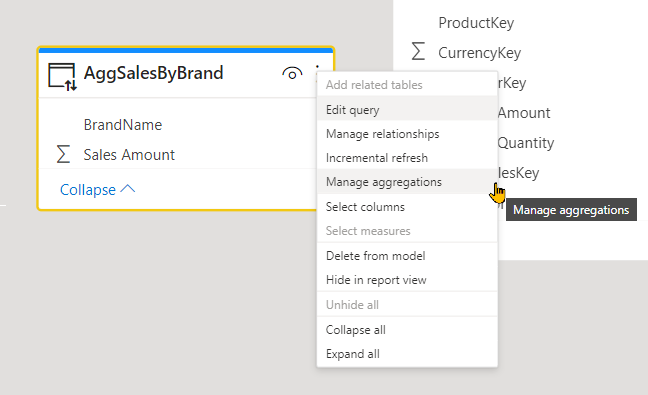The height and width of the screenshot is (395, 648).
Task: Click the sigma icon next to CurrencyKey
Action: 418,51
